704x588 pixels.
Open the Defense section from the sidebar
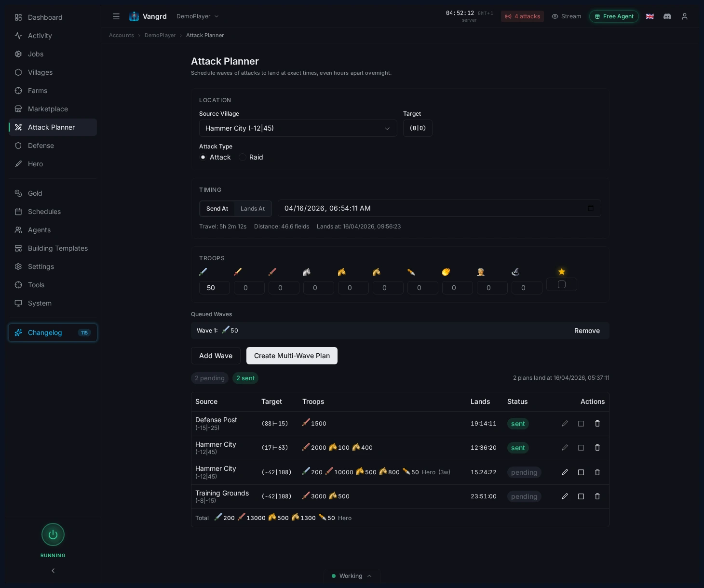(41, 146)
